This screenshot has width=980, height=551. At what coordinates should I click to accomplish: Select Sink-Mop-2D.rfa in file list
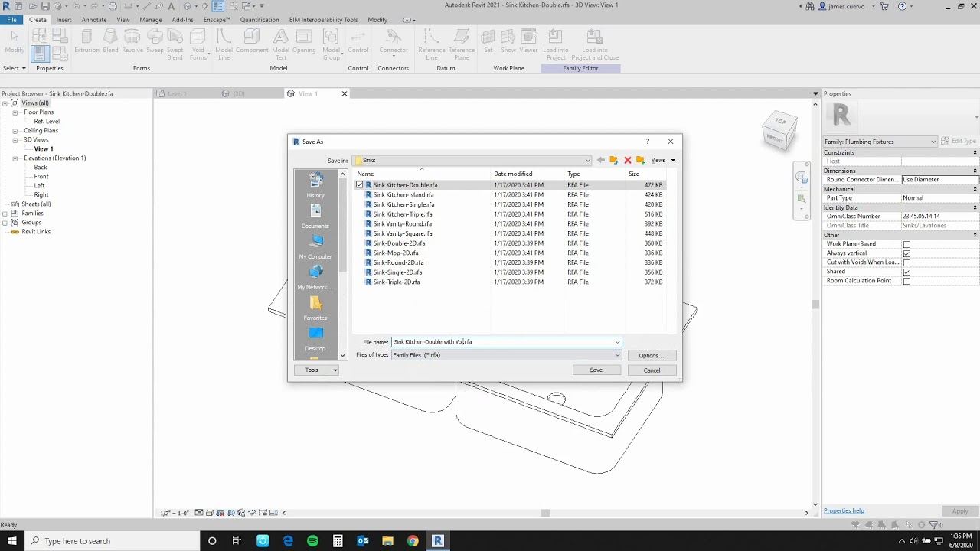pyautogui.click(x=396, y=253)
